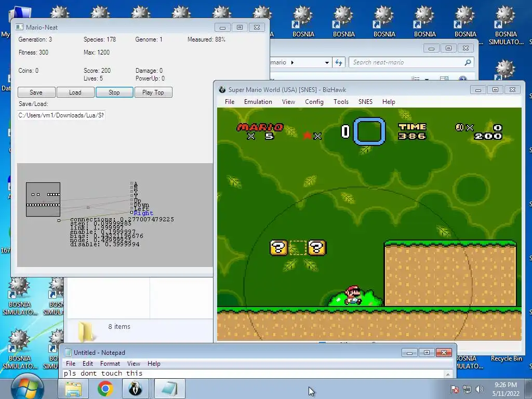The height and width of the screenshot is (399, 532).
Task: Click the network icon in system tray
Action: tap(467, 389)
